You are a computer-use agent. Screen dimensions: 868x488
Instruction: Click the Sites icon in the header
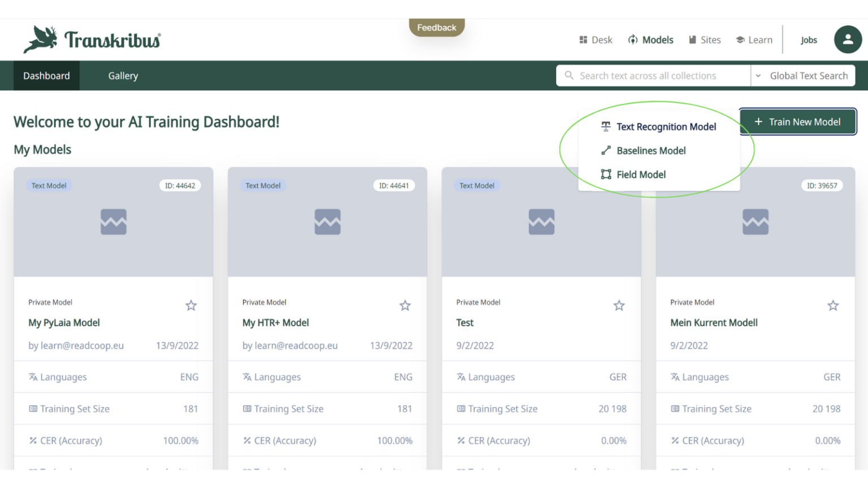pyautogui.click(x=693, y=40)
